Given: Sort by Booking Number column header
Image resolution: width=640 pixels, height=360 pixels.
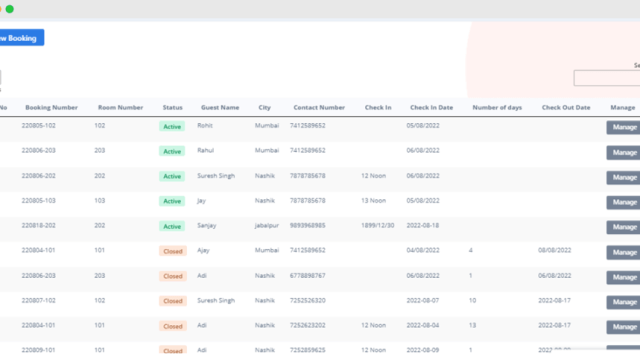Looking at the screenshot, I should (51, 107).
